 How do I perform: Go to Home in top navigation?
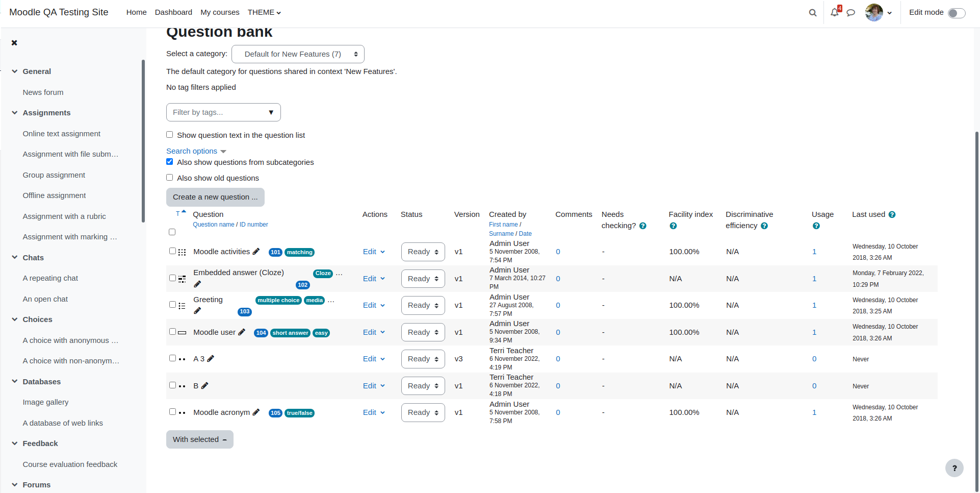[137, 12]
